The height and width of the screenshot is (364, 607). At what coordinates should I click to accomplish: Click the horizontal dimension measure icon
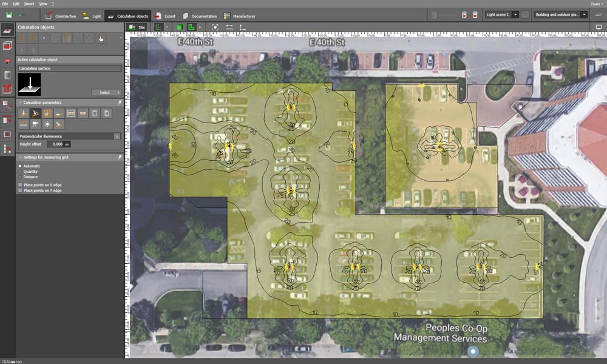(229, 27)
